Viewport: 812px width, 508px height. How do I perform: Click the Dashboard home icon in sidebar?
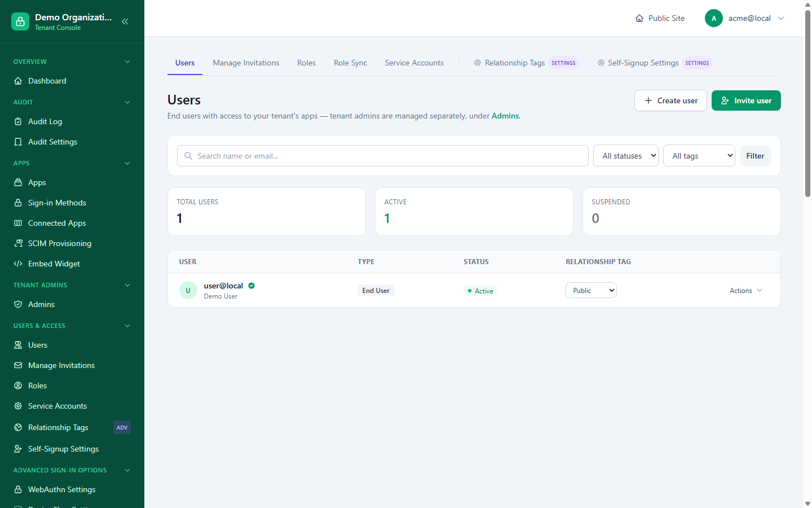click(x=18, y=81)
